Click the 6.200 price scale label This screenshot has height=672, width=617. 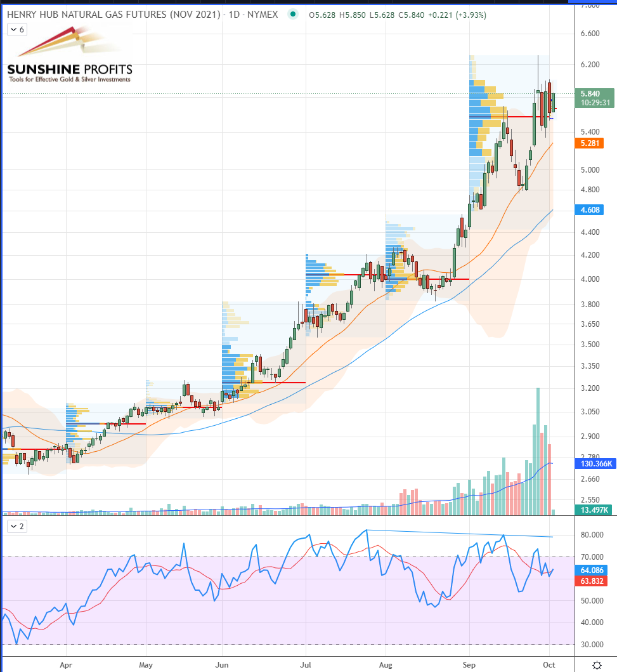click(590, 65)
